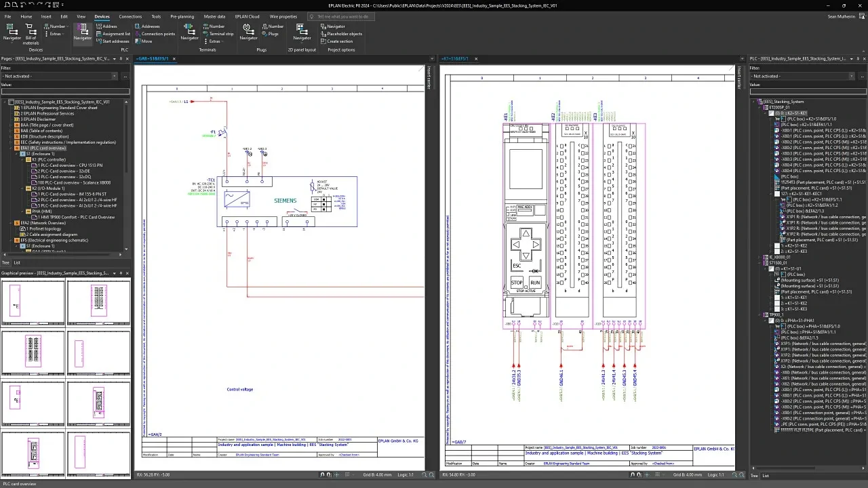This screenshot has height=488, width=868.
Task: Open the Plugs Navigator
Action: click(x=248, y=32)
